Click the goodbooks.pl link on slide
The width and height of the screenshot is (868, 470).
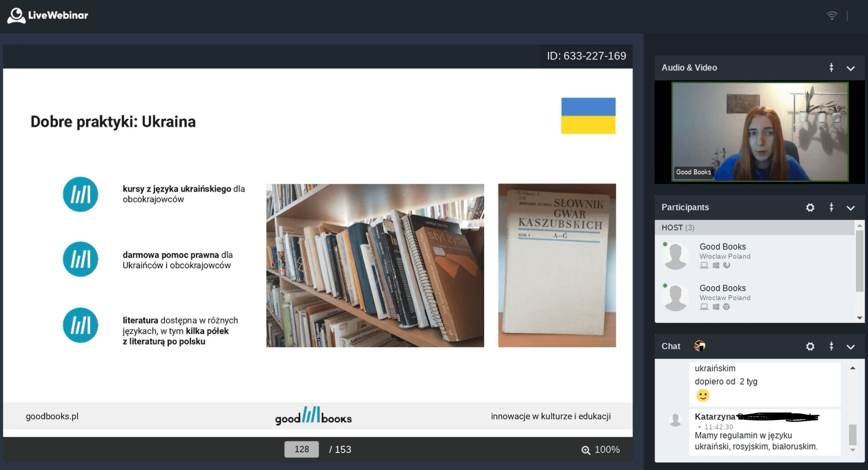pyautogui.click(x=52, y=416)
